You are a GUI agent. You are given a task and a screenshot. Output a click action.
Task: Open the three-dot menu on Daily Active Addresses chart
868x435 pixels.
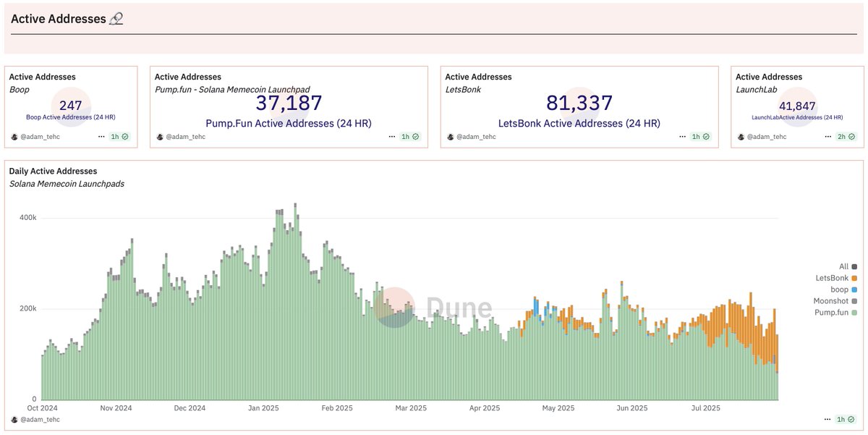[829, 420]
